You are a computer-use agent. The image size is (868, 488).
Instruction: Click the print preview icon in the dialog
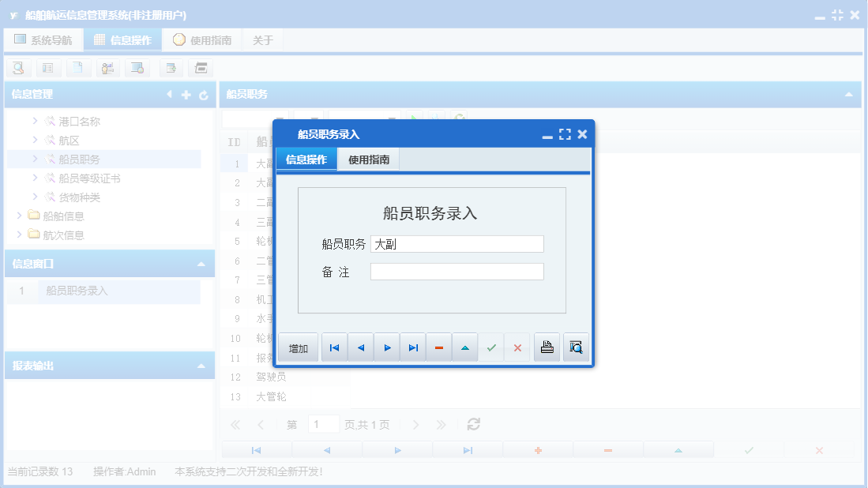(x=576, y=347)
